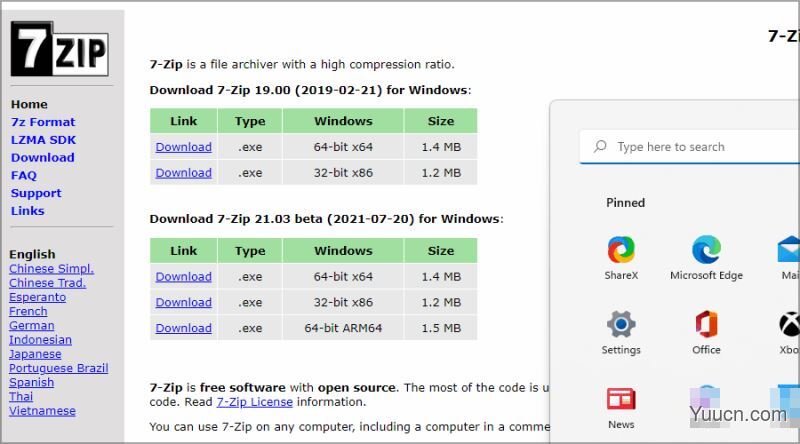Open the 7-Zip License link
Viewport: 800px width, 444px height.
255,402
